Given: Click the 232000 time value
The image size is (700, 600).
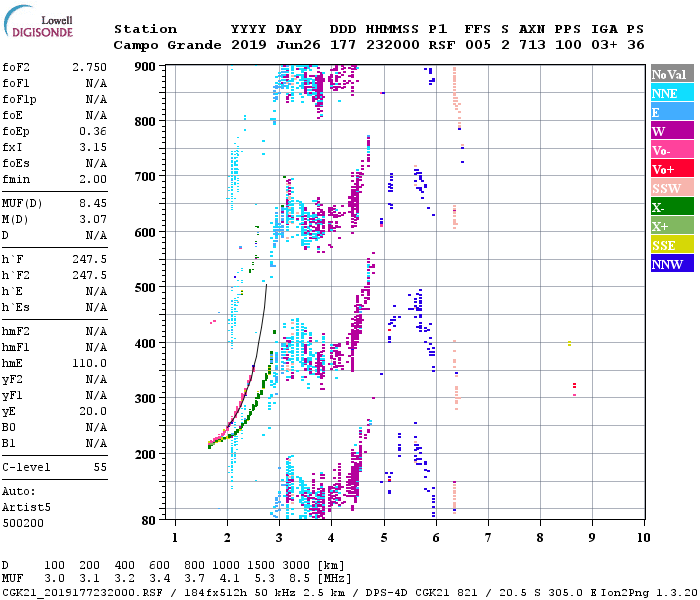Looking at the screenshot, I should coord(392,45).
